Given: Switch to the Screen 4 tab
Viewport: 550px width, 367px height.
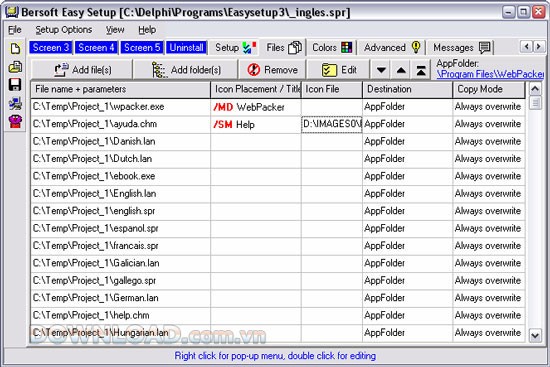Looking at the screenshot, I should 96,48.
